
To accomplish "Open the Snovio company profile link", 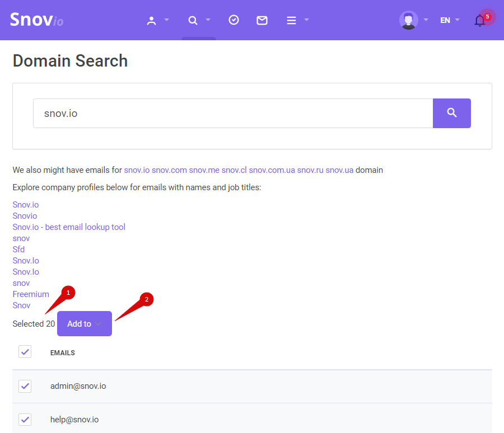I will [25, 216].
